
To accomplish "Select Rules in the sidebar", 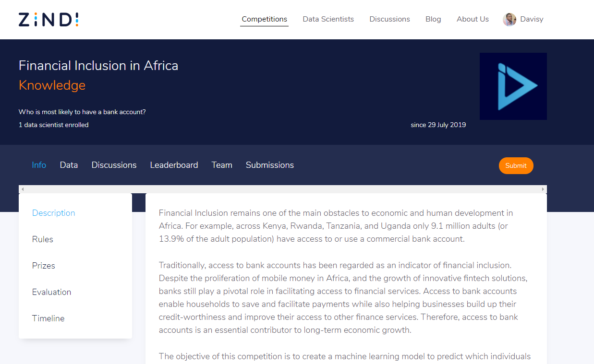I will pos(43,239).
